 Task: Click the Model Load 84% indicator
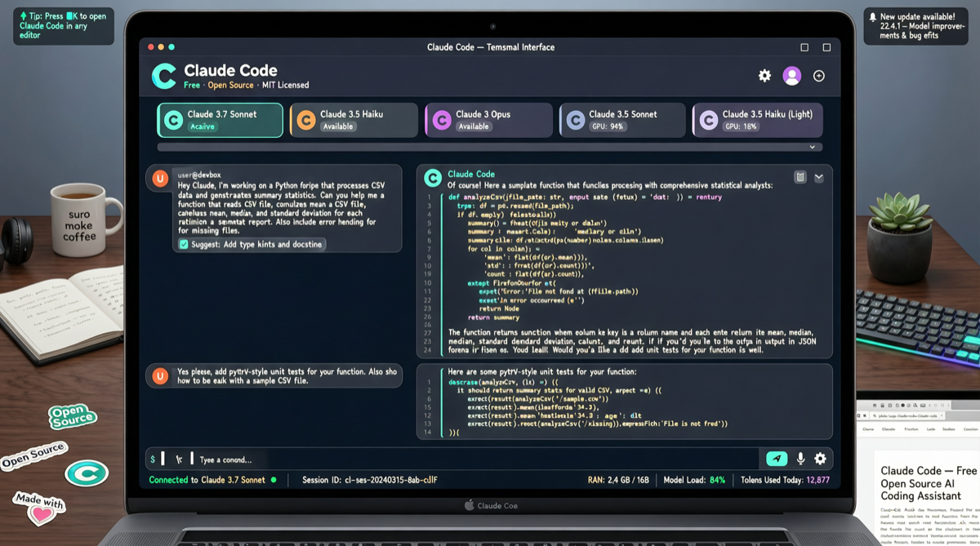coord(693,480)
